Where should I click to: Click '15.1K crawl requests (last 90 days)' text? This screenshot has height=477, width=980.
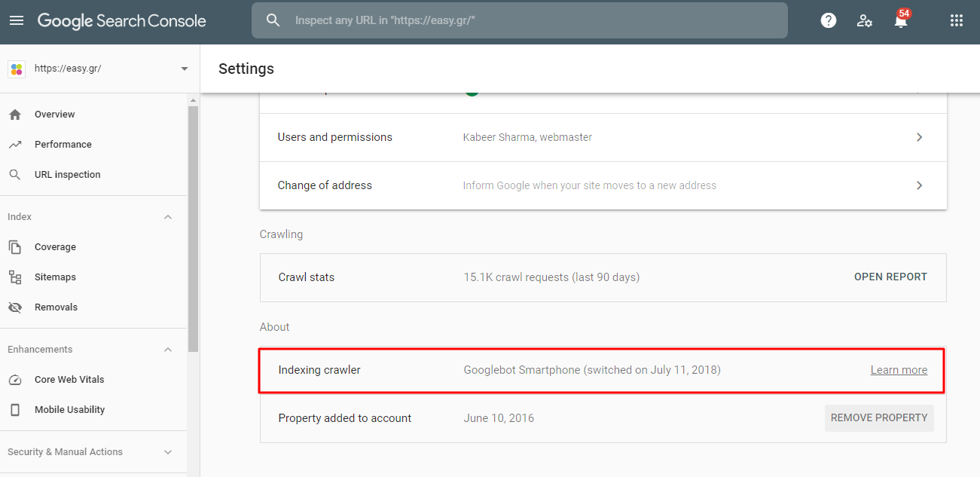coord(551,277)
